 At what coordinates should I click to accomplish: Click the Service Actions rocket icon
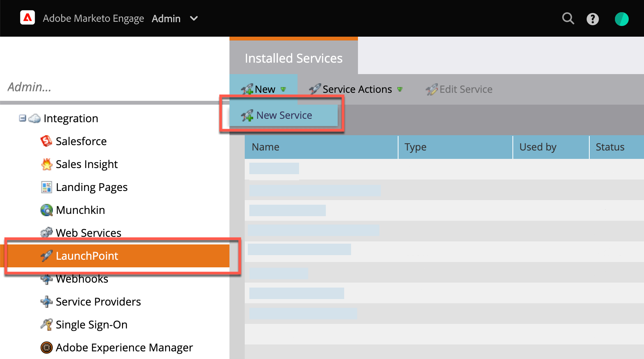(315, 89)
